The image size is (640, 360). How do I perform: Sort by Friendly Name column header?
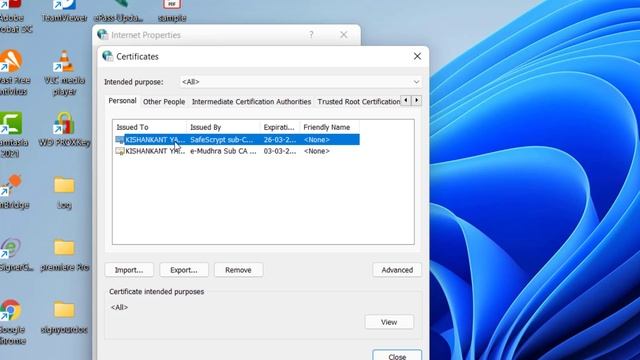click(330, 127)
